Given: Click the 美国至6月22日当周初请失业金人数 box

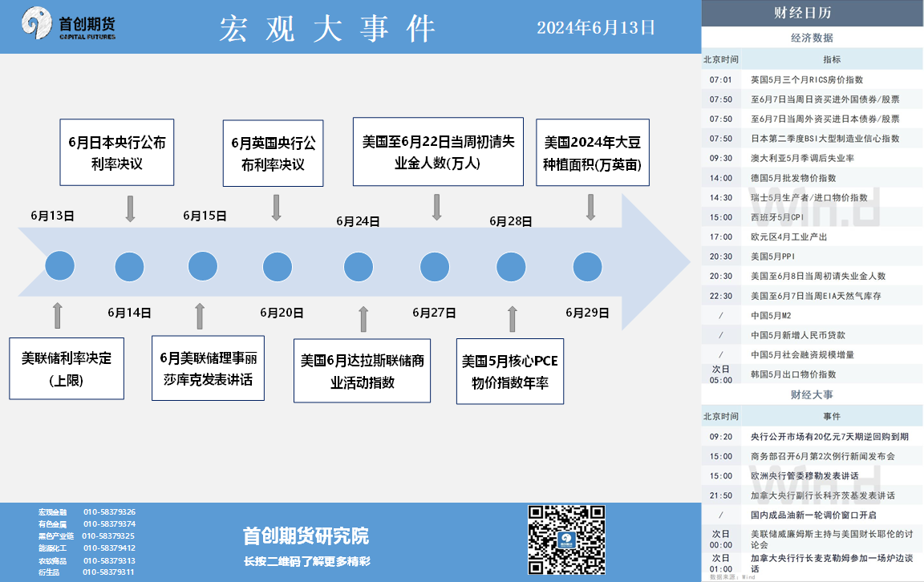Looking at the screenshot, I should pyautogui.click(x=438, y=152).
